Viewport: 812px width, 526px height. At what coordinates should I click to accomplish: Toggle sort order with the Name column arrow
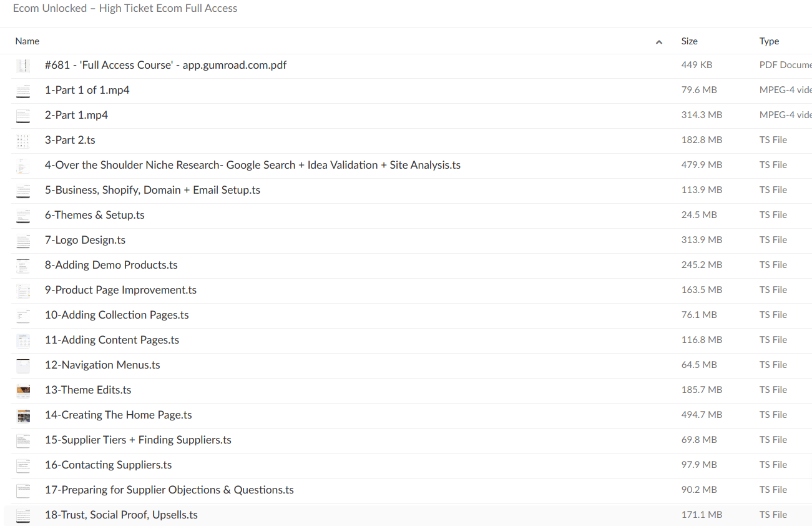click(659, 42)
